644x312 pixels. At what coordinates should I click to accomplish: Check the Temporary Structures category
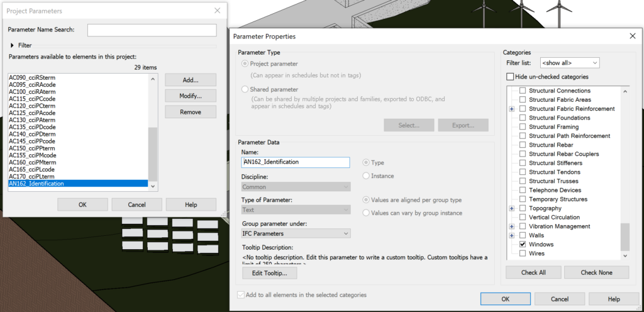[523, 199]
